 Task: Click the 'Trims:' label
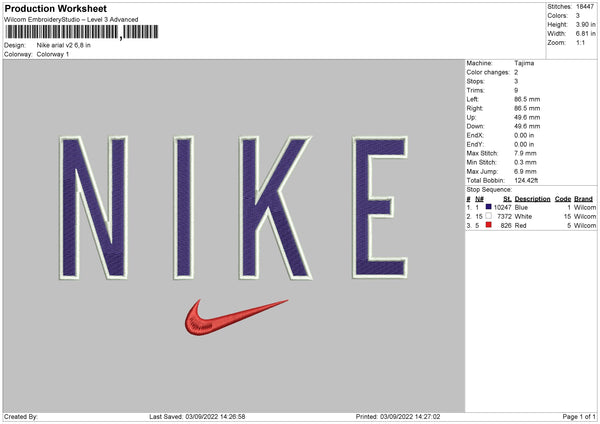click(x=475, y=90)
